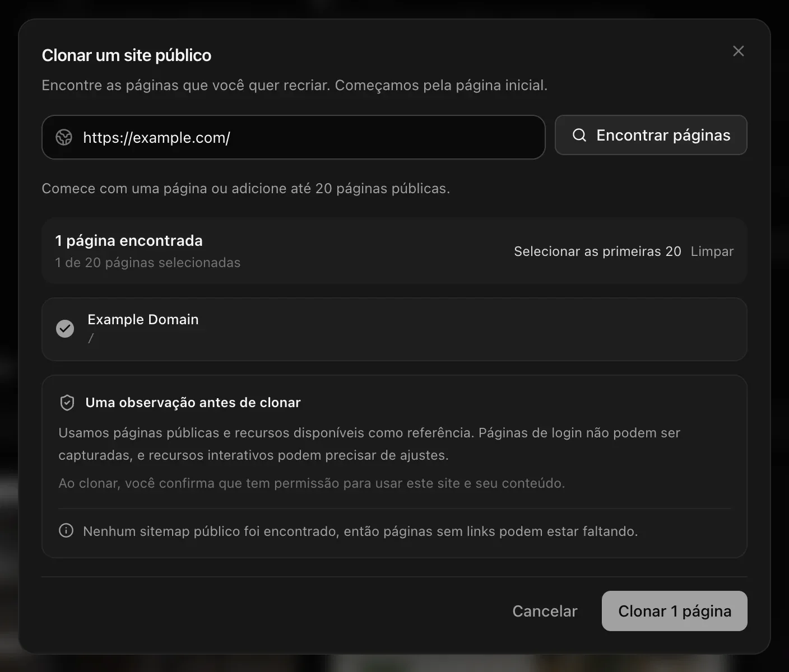Select the Example Domain page title

(143, 319)
